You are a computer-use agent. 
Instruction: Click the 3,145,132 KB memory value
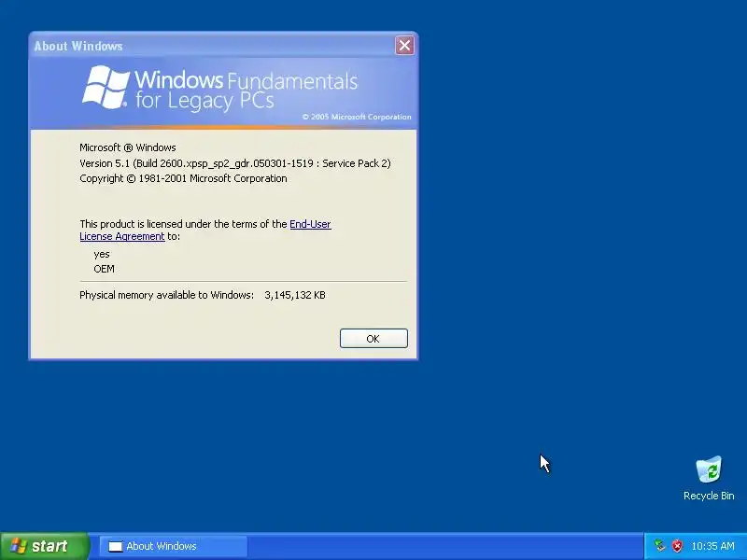(295, 295)
